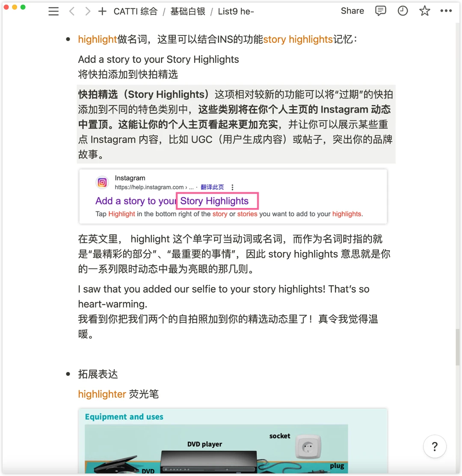The height and width of the screenshot is (476, 462).
Task: Open 'Add a story to your Story Highlights' link
Action: [x=172, y=201]
